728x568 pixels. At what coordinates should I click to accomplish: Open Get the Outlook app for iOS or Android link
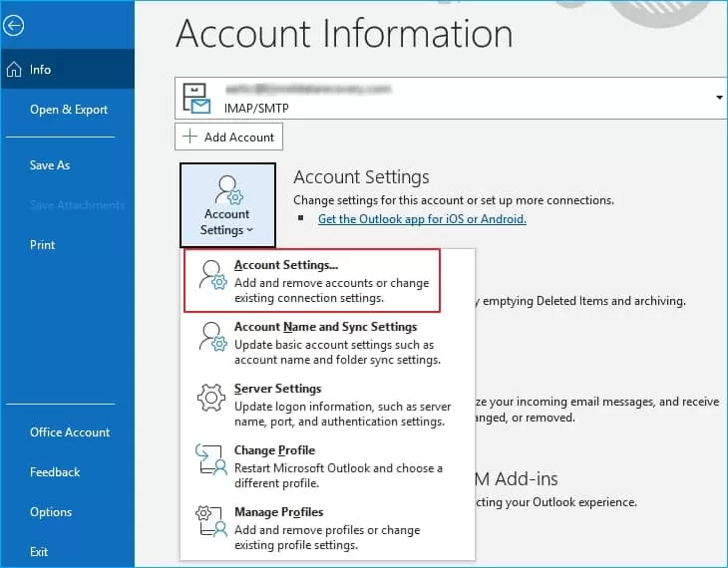pos(422,219)
